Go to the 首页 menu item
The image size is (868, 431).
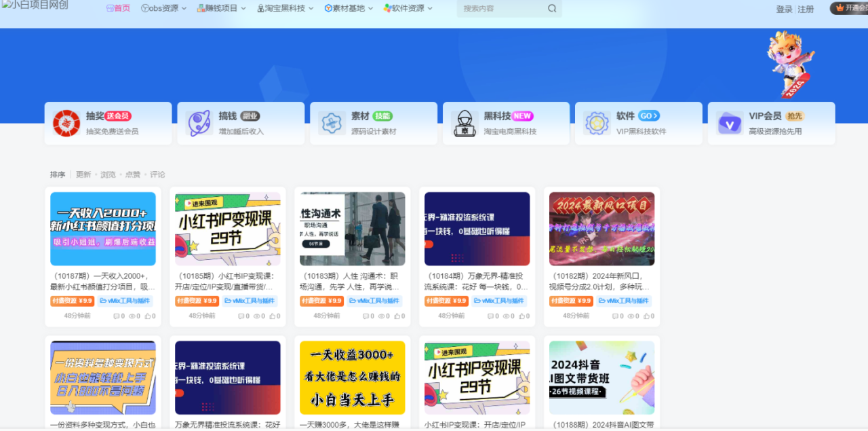[x=117, y=9]
